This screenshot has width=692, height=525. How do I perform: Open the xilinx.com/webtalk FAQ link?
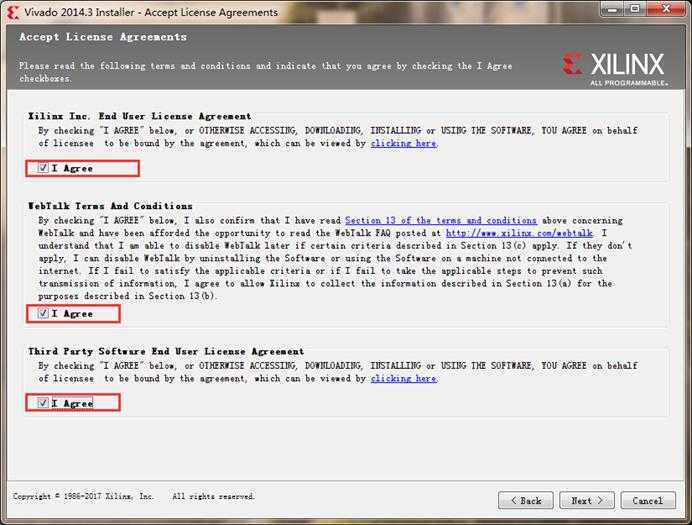519,233
